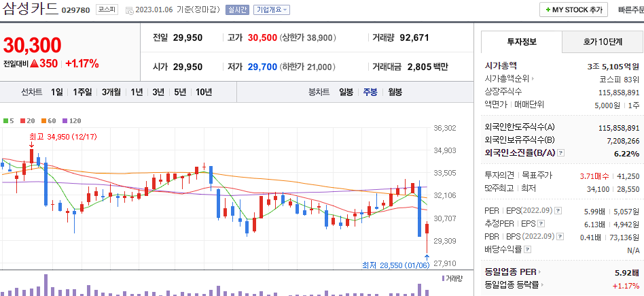Click the 최저 28,550 (01/06) chart marker
Viewport: 644px width, 296px height.
tap(395, 265)
